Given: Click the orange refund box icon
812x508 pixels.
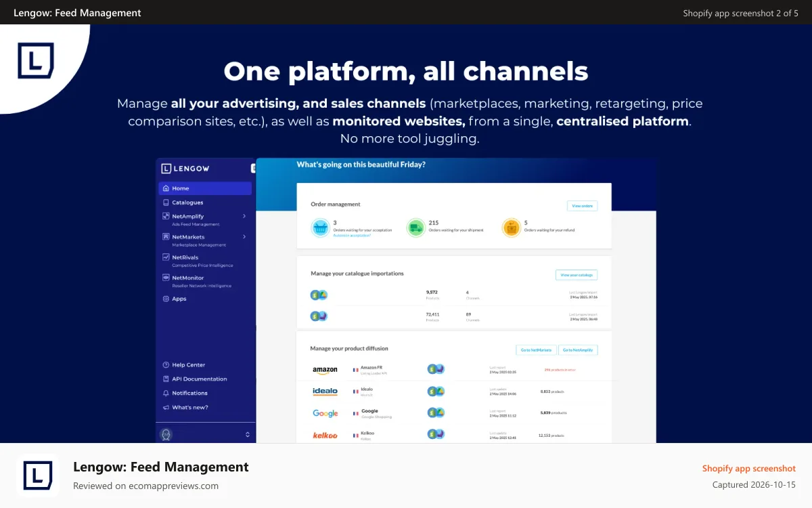Looking at the screenshot, I should [x=511, y=228].
